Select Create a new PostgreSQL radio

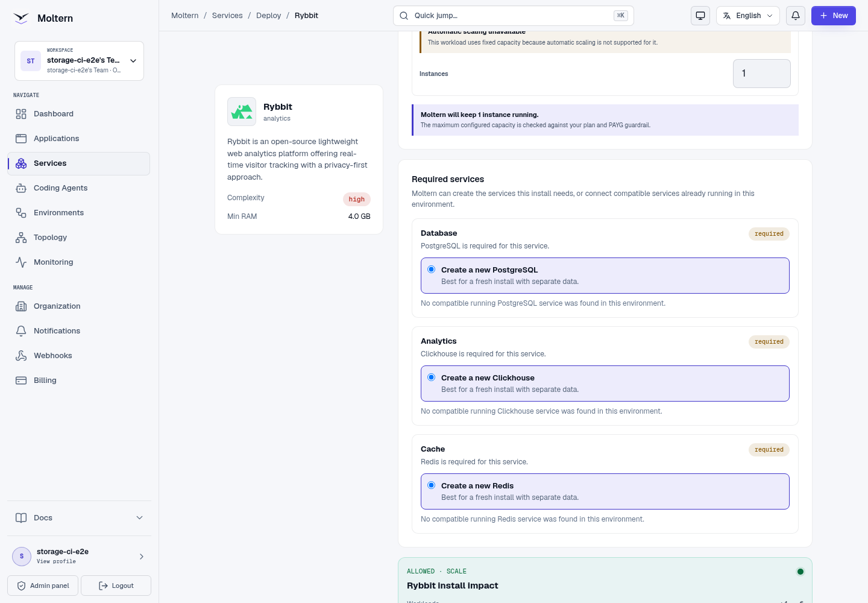pyautogui.click(x=432, y=270)
